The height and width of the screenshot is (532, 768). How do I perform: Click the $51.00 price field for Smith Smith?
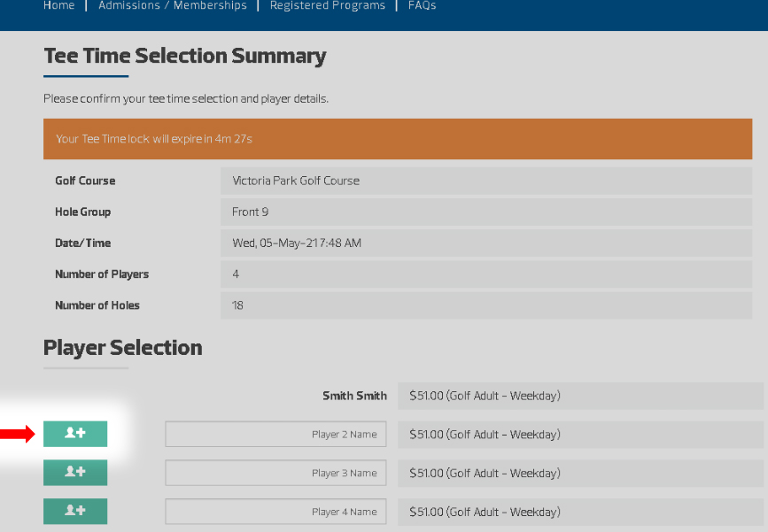click(x=580, y=396)
